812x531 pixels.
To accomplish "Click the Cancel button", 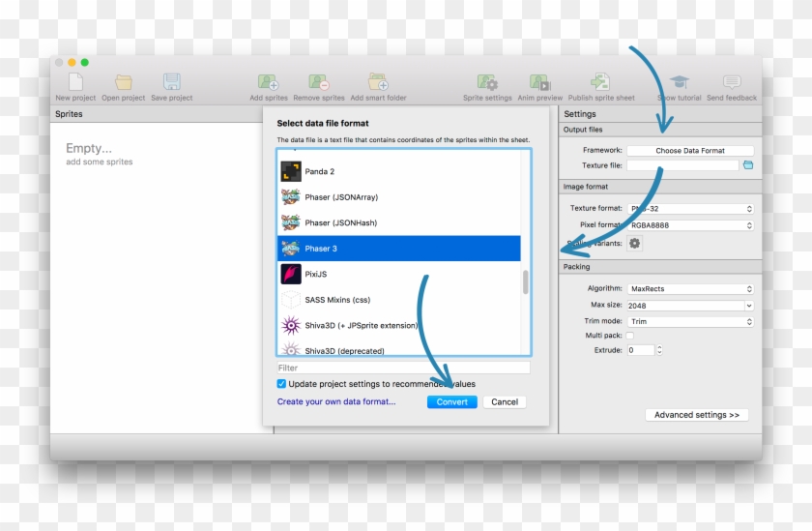I will click(505, 402).
